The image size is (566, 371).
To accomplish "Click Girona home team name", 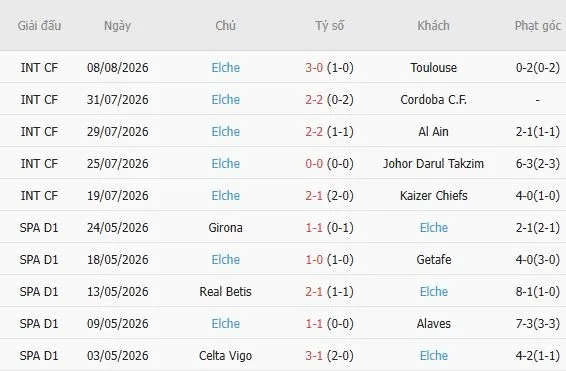I will (226, 228).
